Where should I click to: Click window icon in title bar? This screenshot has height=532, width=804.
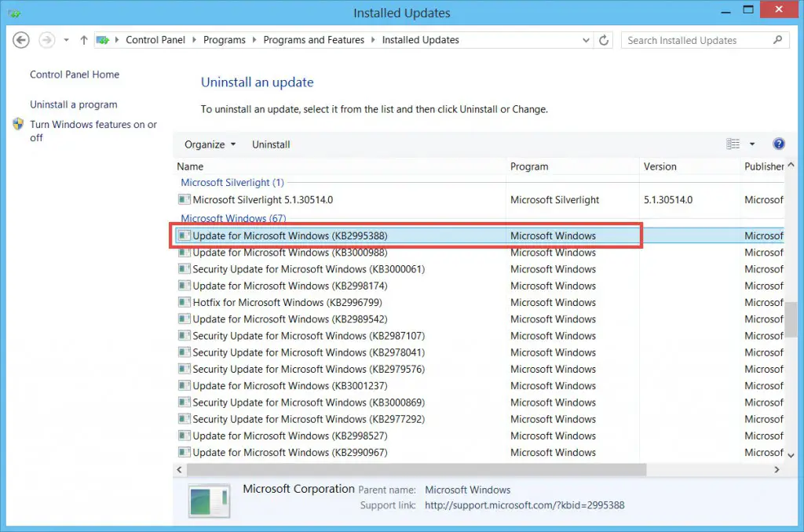(x=14, y=13)
